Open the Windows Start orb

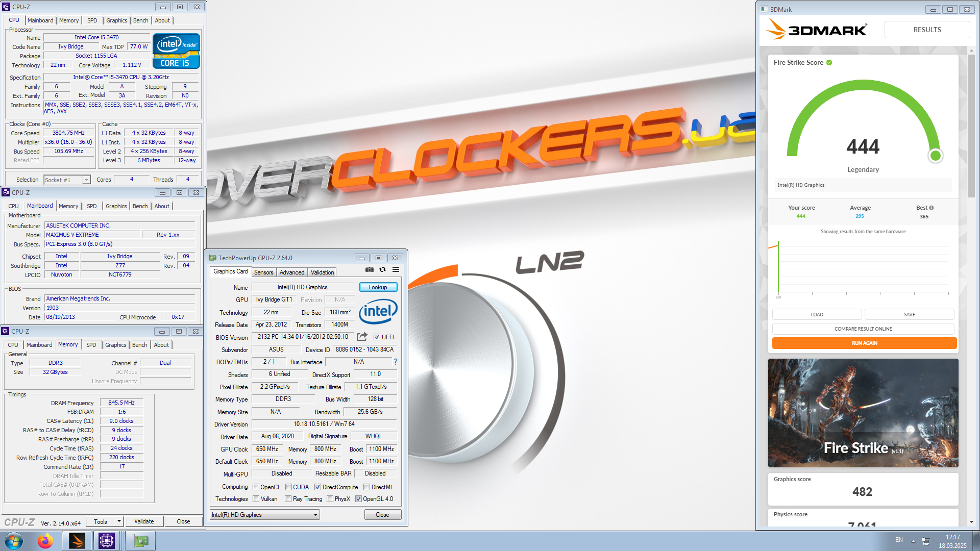[x=14, y=541]
